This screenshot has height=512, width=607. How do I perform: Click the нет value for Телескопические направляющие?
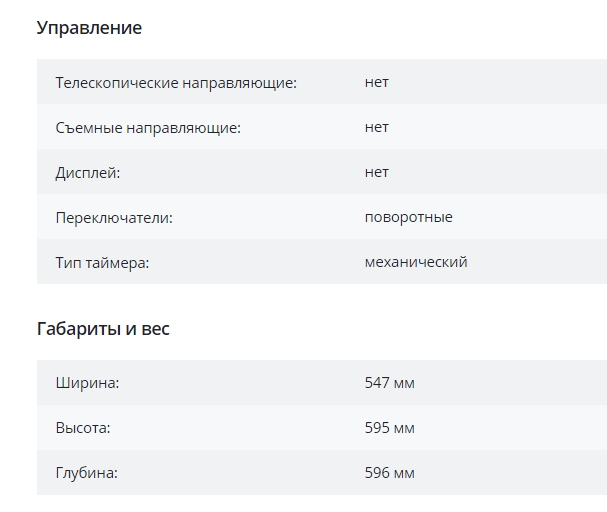[x=377, y=83]
